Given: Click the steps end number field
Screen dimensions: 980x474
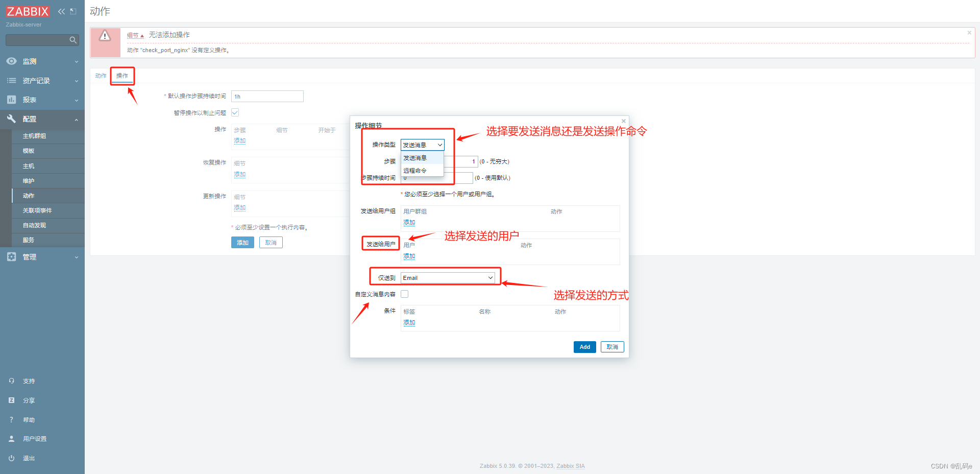Looking at the screenshot, I should click(x=461, y=161).
